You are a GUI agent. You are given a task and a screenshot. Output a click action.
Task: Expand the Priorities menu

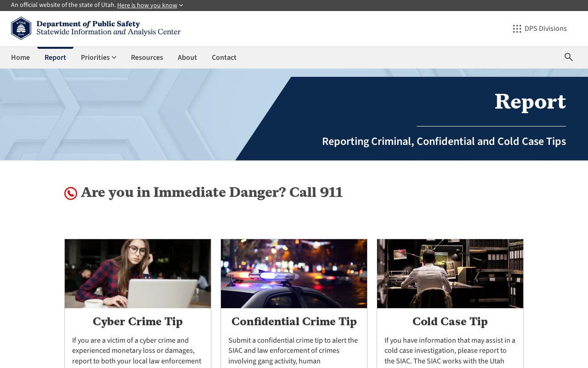click(x=98, y=57)
